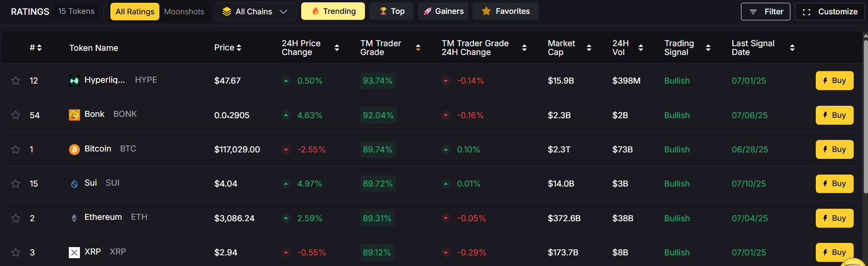Click the green up arrow beside 0.10%
The image size is (868, 266).
pos(446,150)
